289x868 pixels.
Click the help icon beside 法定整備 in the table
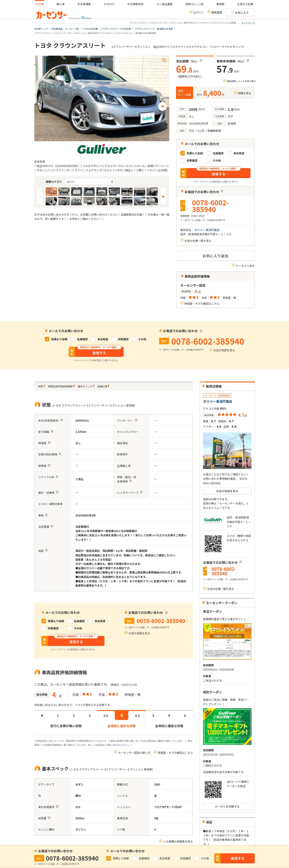click(x=52, y=526)
